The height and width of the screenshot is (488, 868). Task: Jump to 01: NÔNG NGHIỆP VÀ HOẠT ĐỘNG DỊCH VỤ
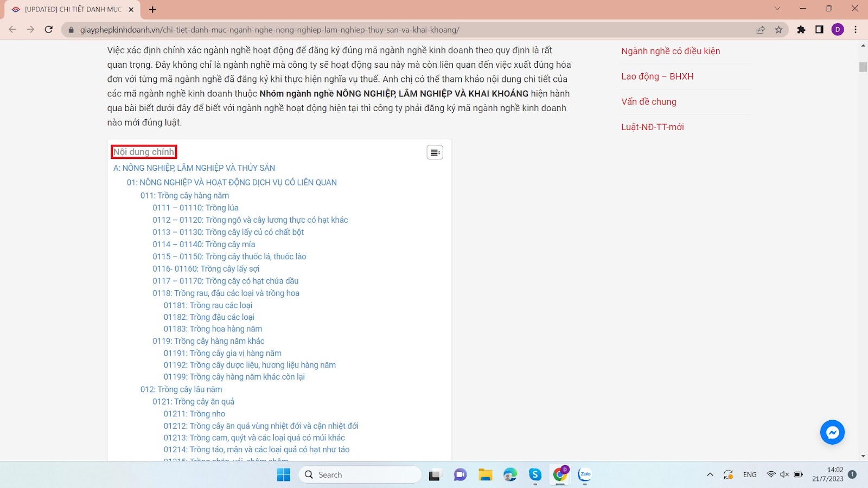click(x=232, y=183)
